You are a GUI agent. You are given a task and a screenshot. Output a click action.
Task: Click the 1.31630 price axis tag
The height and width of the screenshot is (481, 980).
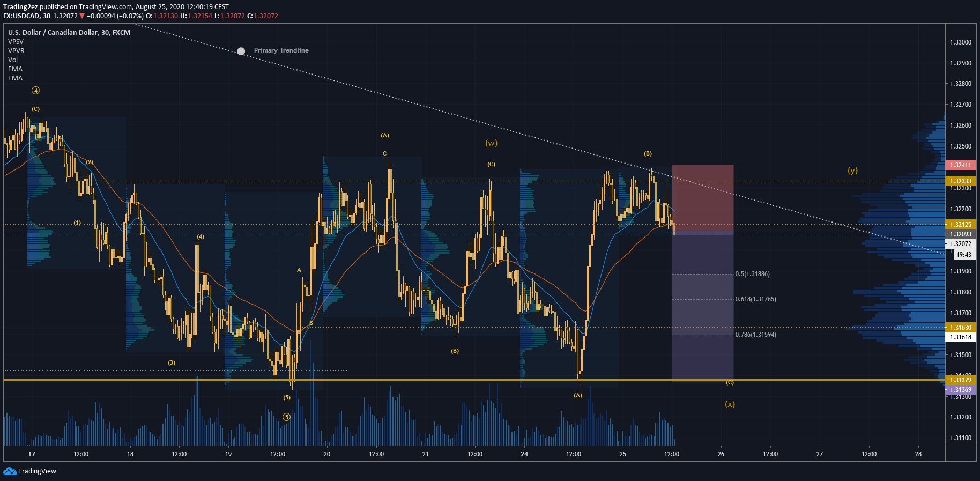[x=961, y=328]
